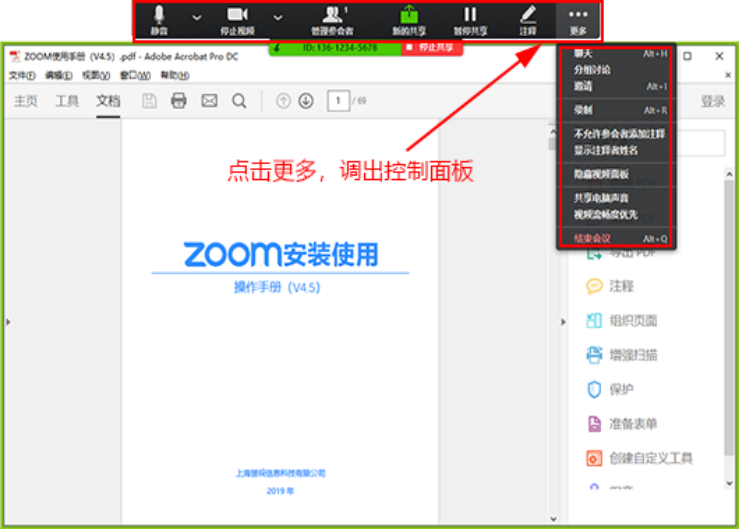Click the '2019 年' text on the page
Viewport: 739px width, 530px height.
point(280,491)
